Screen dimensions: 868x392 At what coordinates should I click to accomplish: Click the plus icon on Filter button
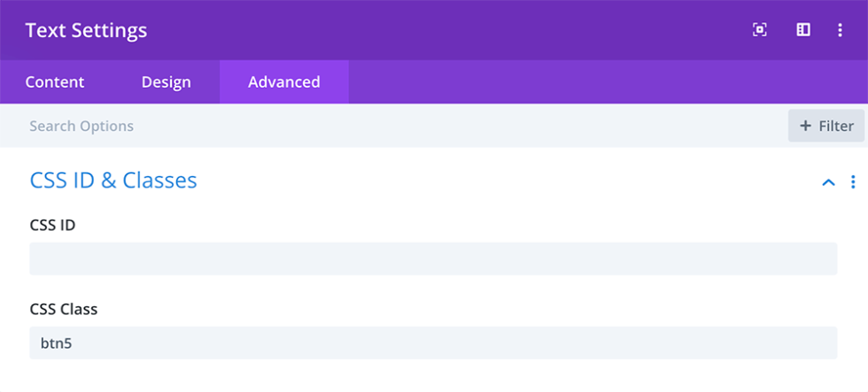805,126
